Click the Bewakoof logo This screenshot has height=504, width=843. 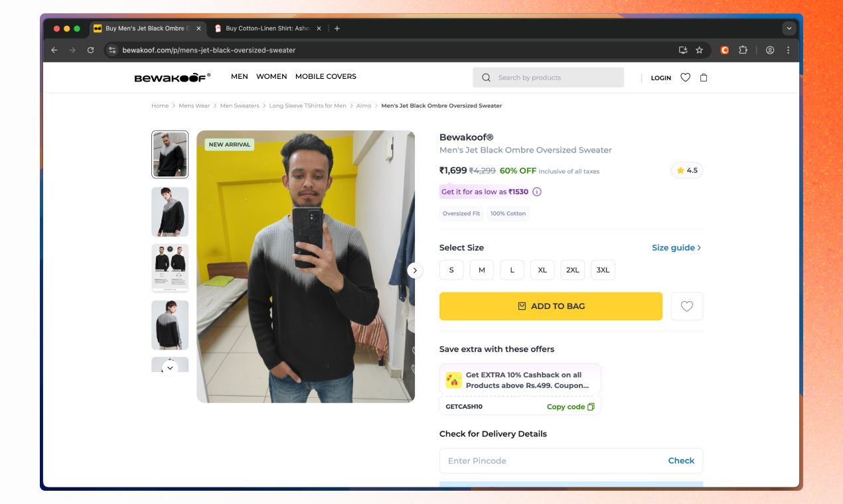click(x=171, y=77)
